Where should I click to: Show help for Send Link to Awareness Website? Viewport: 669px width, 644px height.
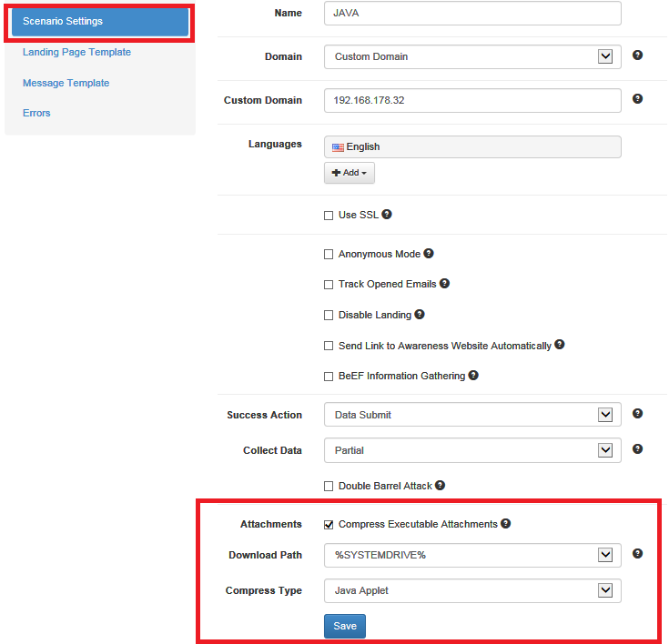[x=560, y=345]
